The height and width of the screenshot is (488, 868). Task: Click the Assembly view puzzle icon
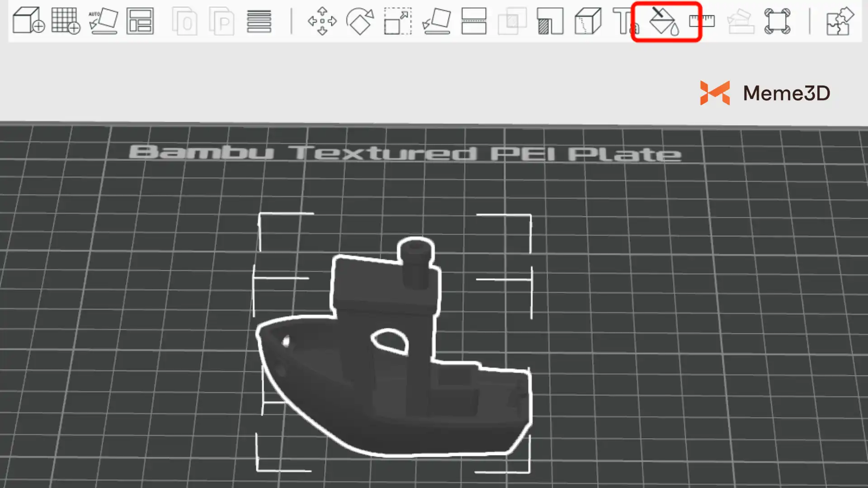click(840, 21)
